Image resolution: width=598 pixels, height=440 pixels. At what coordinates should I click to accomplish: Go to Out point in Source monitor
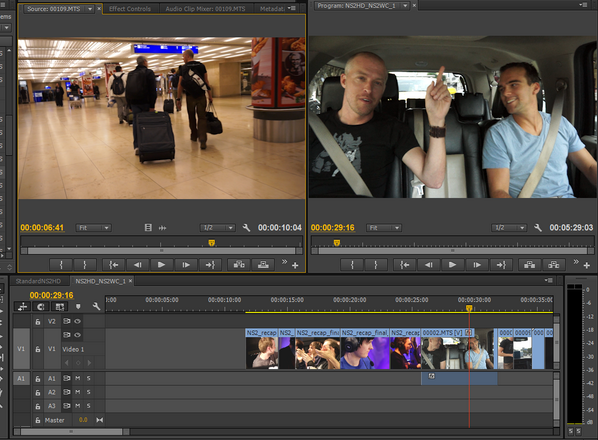[210, 265]
